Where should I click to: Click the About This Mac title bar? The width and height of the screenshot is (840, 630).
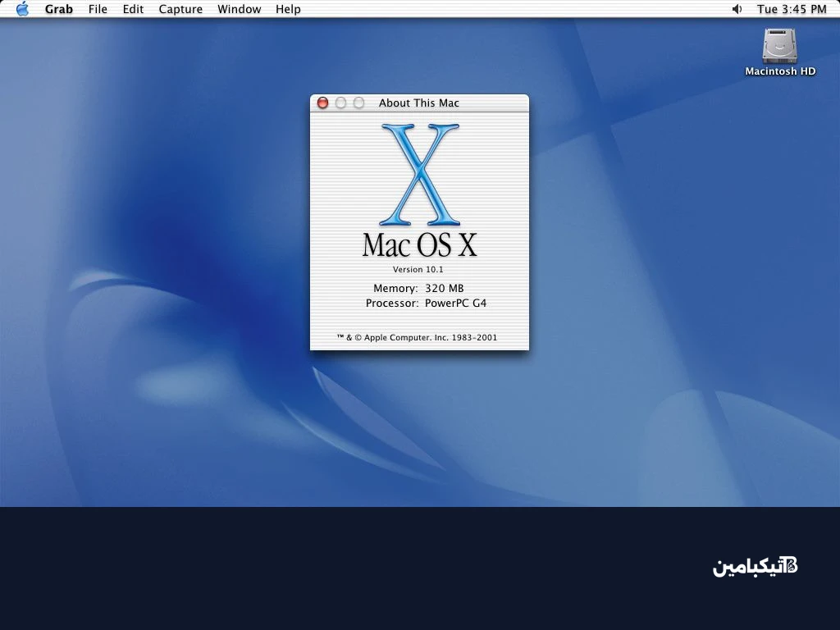(x=418, y=103)
